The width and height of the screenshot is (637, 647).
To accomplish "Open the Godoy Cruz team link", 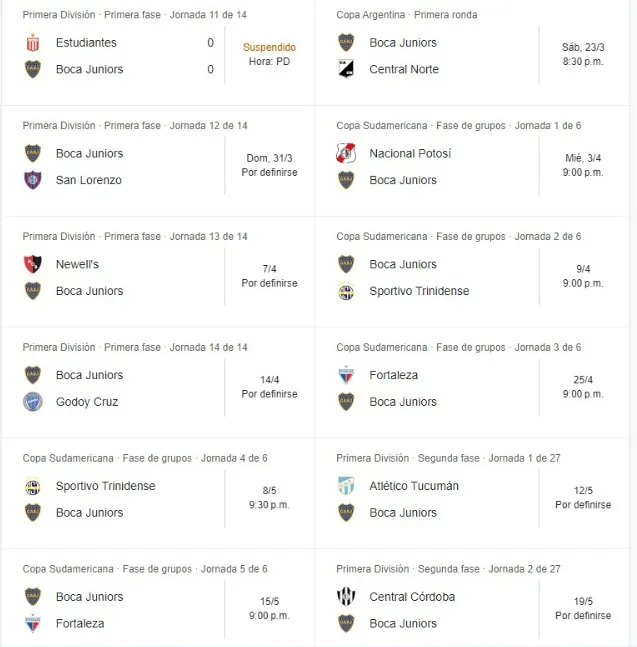I will [87, 402].
